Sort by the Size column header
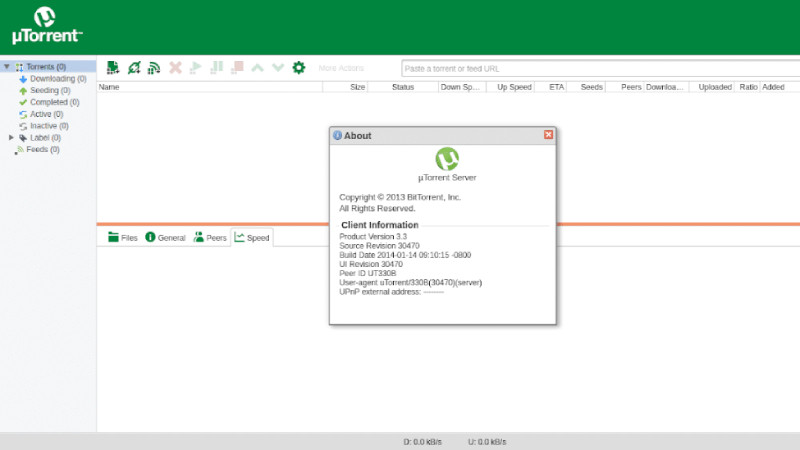Viewport: 800px width, 450px height. [x=345, y=87]
